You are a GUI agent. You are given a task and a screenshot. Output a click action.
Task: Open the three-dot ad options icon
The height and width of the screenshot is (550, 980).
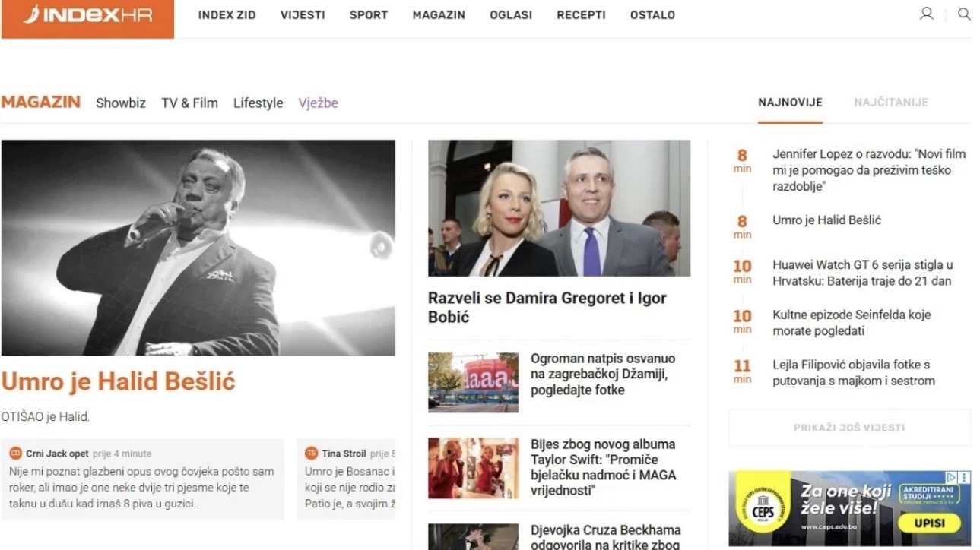click(965, 478)
